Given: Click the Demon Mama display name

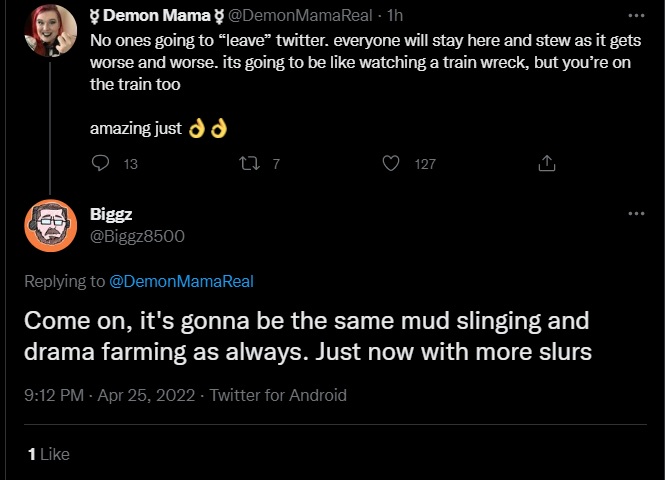Looking at the screenshot, I should point(156,16).
